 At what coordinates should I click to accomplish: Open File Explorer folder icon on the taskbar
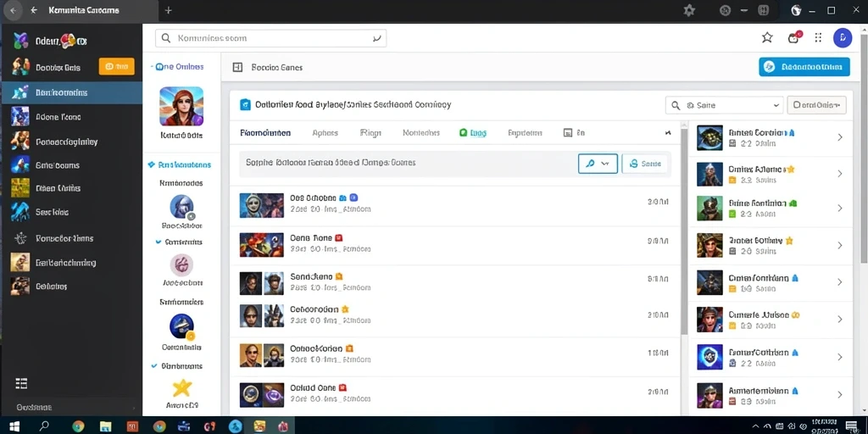click(x=105, y=426)
